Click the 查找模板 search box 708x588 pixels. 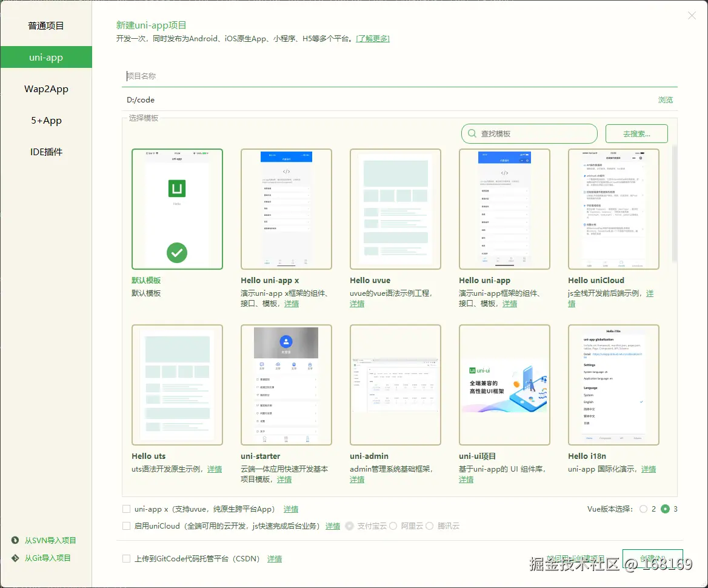tap(529, 134)
